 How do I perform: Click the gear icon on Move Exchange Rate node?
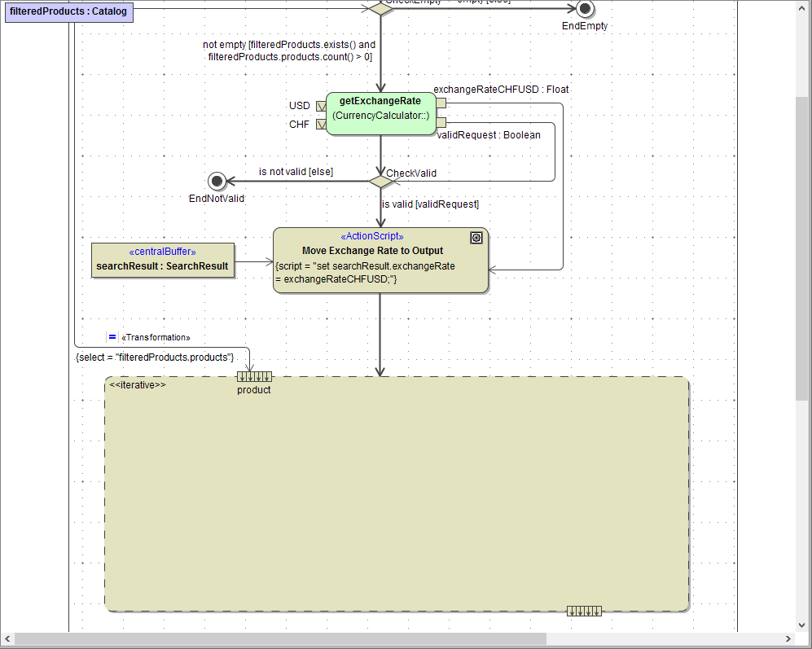[476, 238]
